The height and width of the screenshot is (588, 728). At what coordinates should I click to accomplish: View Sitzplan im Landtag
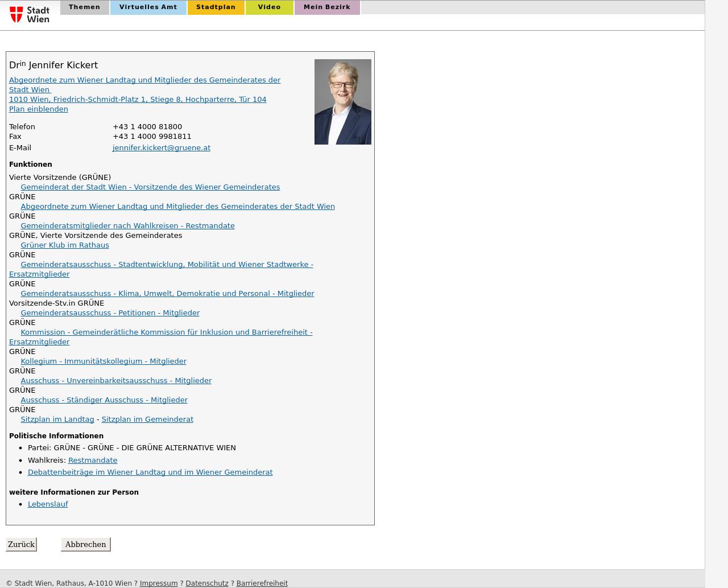(x=57, y=420)
